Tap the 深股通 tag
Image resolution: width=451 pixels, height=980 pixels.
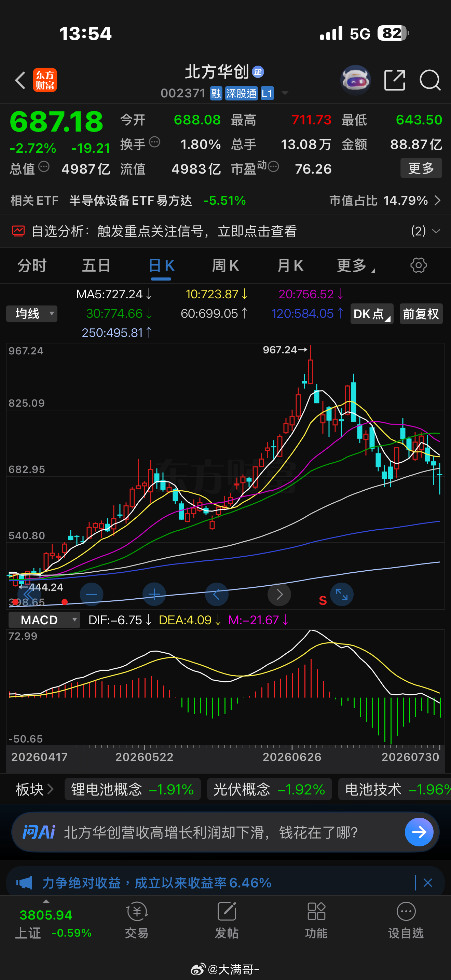click(x=242, y=93)
